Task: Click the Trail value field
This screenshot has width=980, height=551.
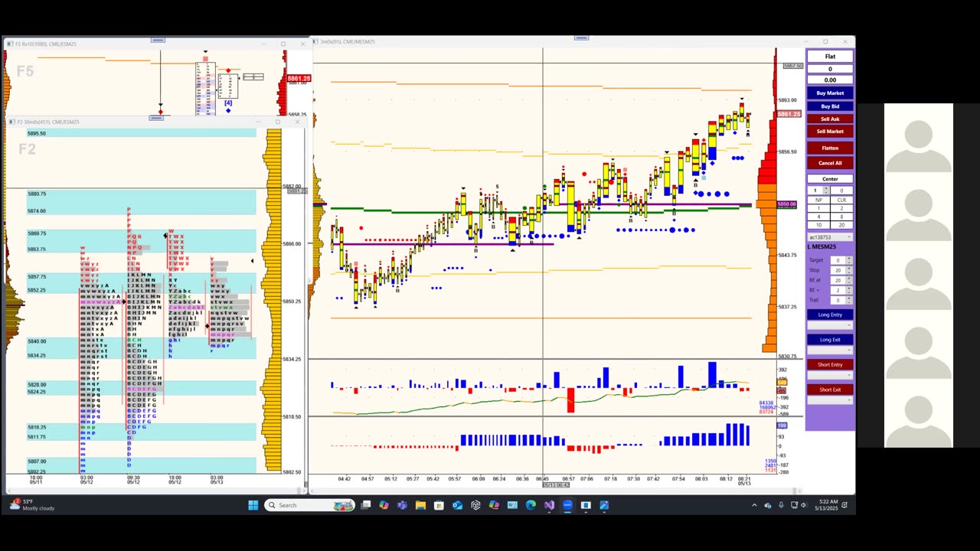Action: 838,300
